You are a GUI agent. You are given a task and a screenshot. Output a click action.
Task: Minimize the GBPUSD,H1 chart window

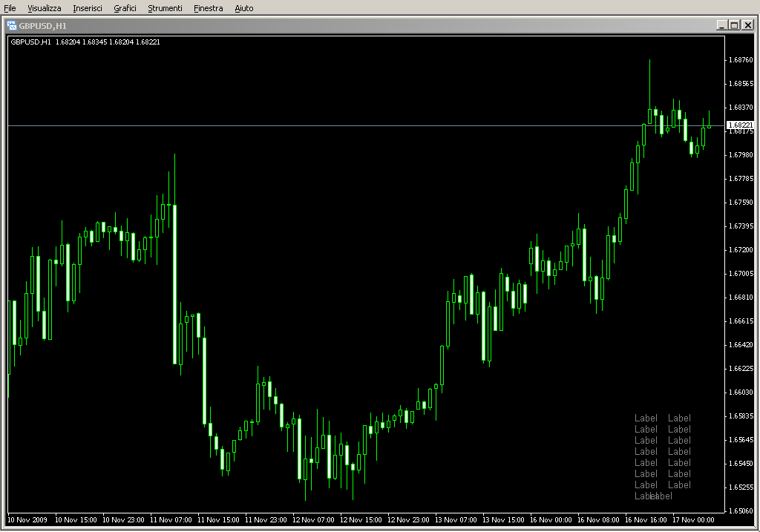721,25
